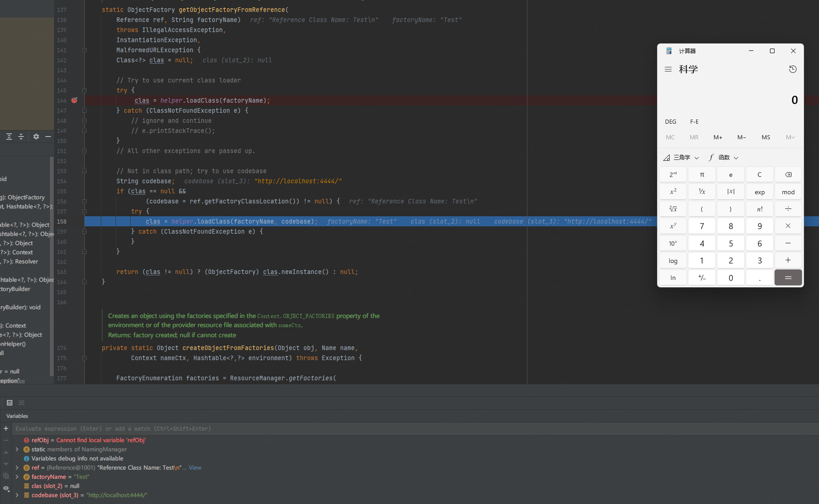
Task: Click the absolute value key
Action: (731, 192)
